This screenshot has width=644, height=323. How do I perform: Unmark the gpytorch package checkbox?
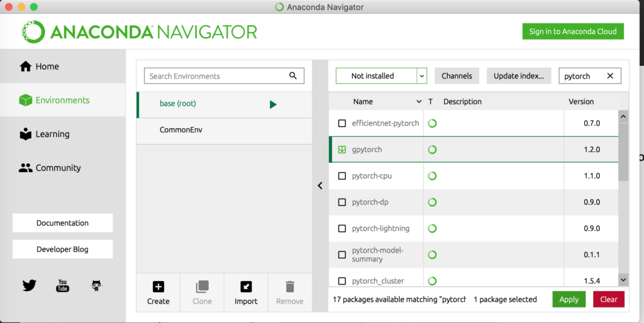point(341,150)
